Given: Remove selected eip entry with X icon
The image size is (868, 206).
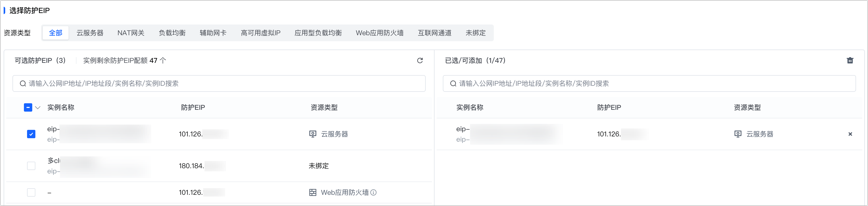Looking at the screenshot, I should pos(850,134).
